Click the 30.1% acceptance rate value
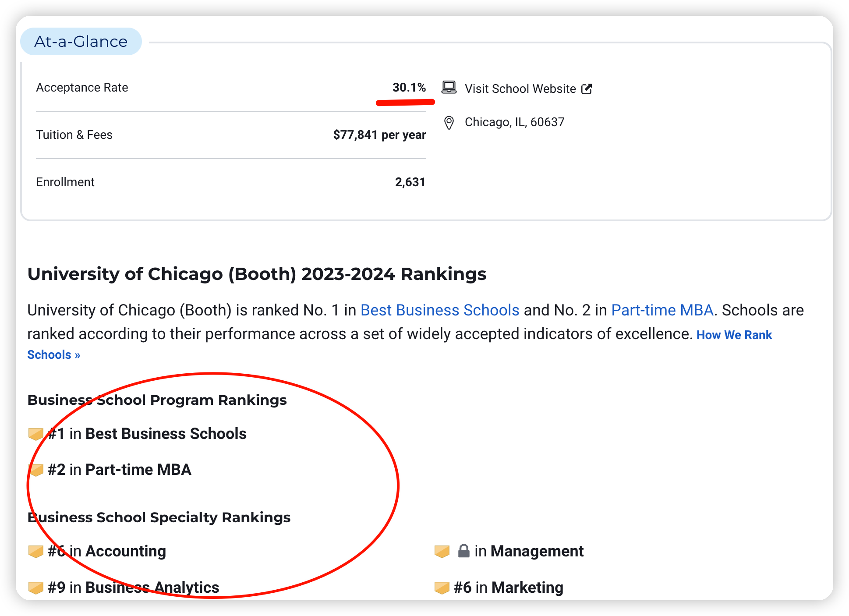849x616 pixels. 409,88
